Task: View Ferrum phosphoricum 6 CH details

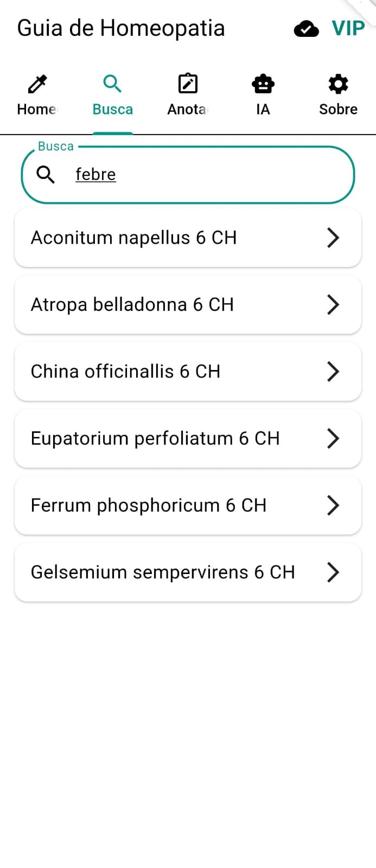Action: click(x=188, y=505)
